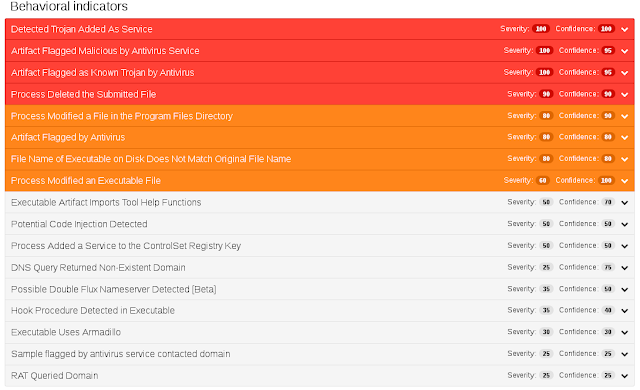Expand Sample flagged by antivirus contacted domain chevron
Screen dimensions: 640x390
click(x=624, y=354)
